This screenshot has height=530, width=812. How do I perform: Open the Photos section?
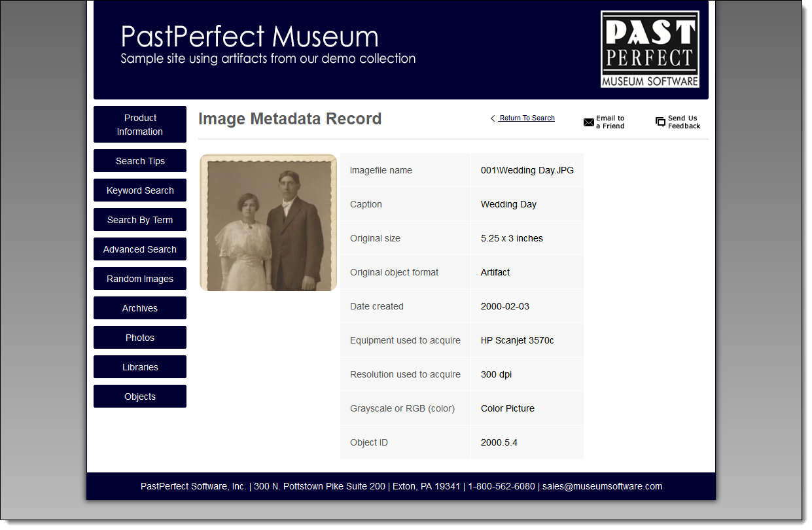[x=139, y=337]
